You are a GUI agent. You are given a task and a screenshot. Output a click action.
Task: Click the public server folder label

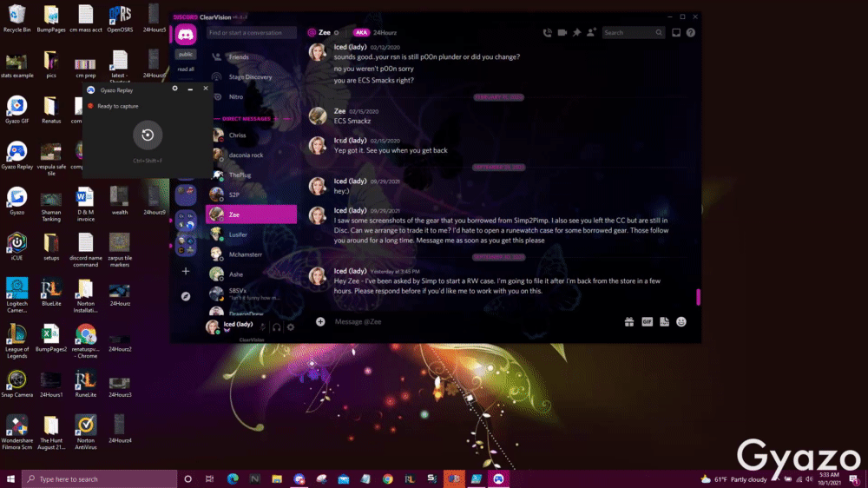[186, 55]
